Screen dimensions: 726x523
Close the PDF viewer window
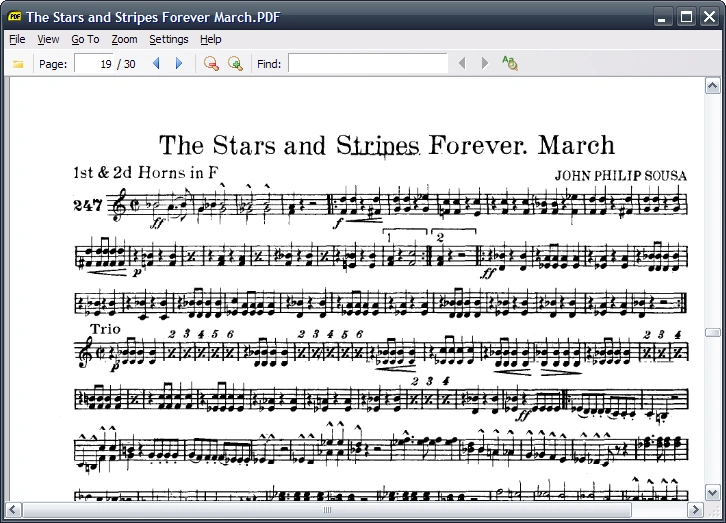(x=709, y=17)
